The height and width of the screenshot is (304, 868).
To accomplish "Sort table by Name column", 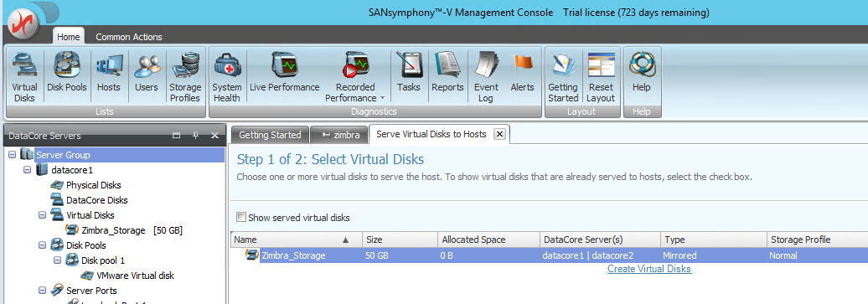I will (x=296, y=240).
